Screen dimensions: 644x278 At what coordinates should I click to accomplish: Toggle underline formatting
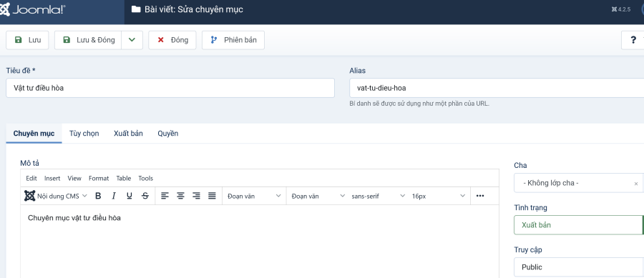(130, 196)
